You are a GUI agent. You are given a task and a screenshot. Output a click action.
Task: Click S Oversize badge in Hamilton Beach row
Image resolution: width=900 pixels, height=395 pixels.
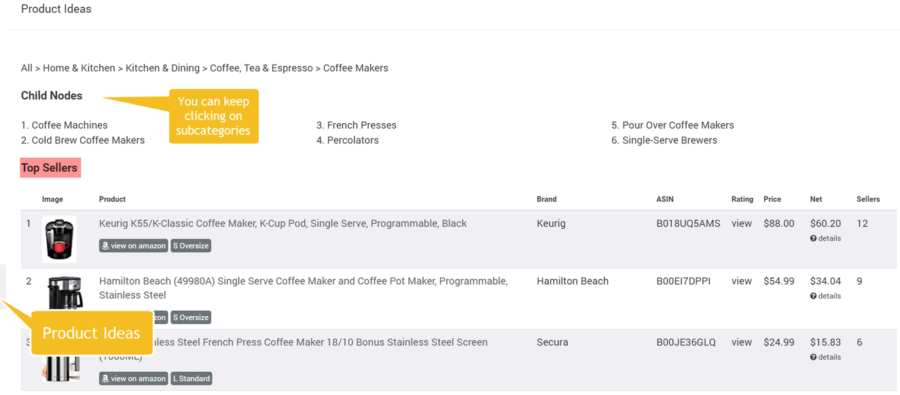point(191,317)
